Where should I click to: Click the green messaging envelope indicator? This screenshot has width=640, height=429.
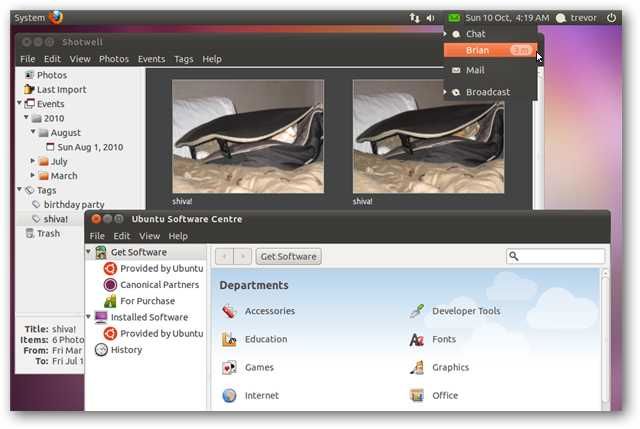click(x=454, y=18)
